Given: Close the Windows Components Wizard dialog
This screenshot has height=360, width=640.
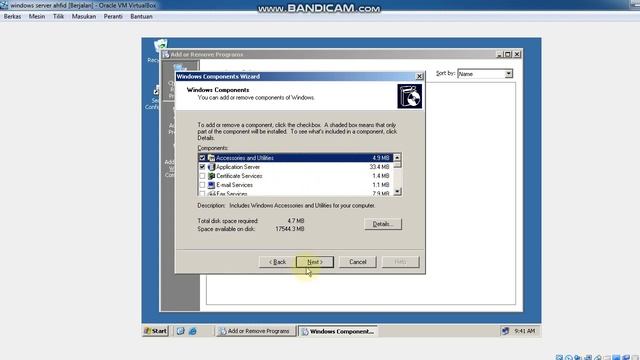Looking at the screenshot, I should [419, 76].
